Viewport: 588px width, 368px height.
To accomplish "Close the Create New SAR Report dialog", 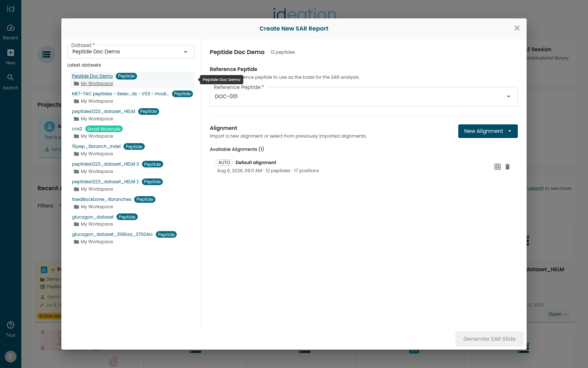I will point(517,28).
